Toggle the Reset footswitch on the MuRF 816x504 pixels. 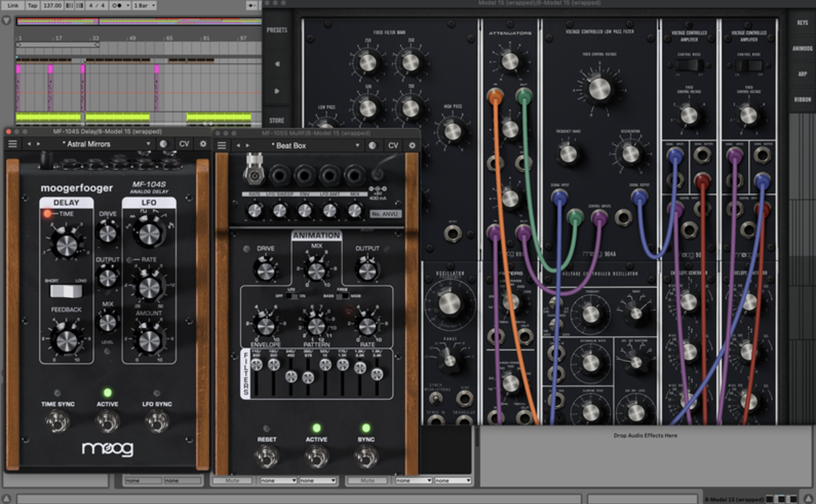(x=266, y=456)
